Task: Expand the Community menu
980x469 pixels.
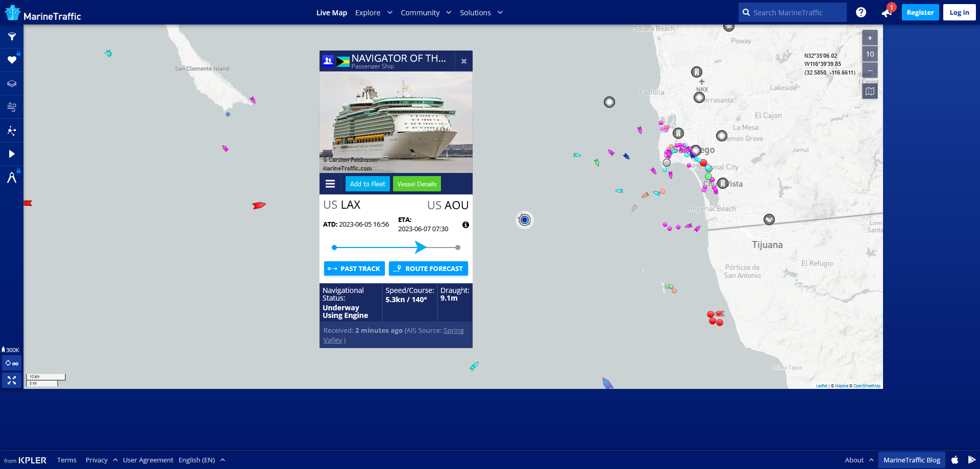Action: coord(426,13)
